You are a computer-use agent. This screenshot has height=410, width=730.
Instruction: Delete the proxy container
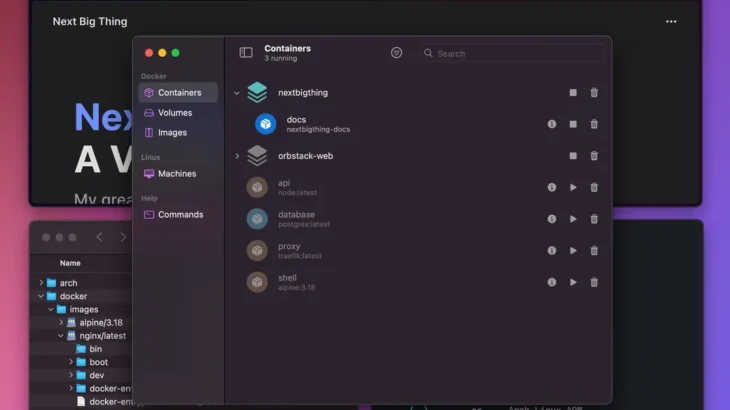click(x=594, y=251)
